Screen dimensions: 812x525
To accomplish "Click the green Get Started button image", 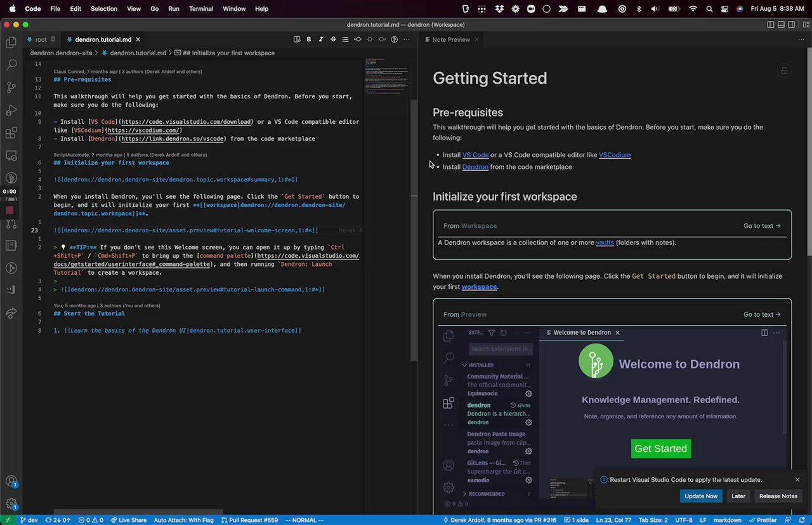I will pyautogui.click(x=660, y=448).
